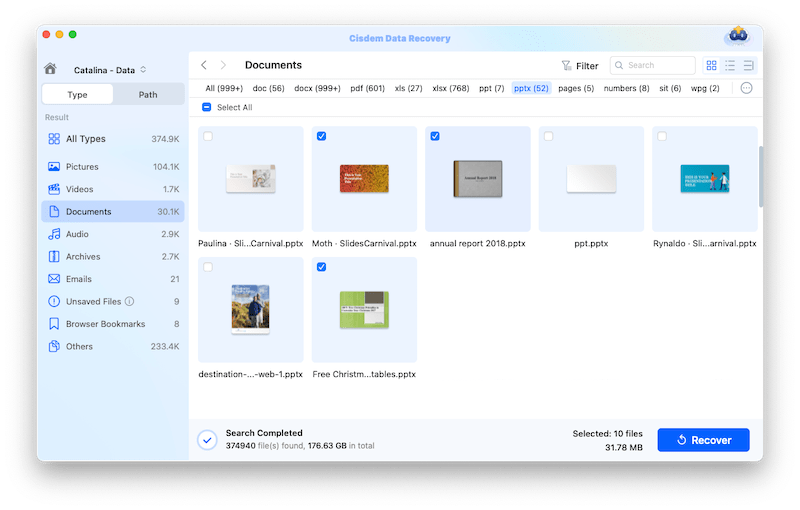Click the 'Selected: 10 files' status text
Viewport: 800px width, 510px height.
607,434
